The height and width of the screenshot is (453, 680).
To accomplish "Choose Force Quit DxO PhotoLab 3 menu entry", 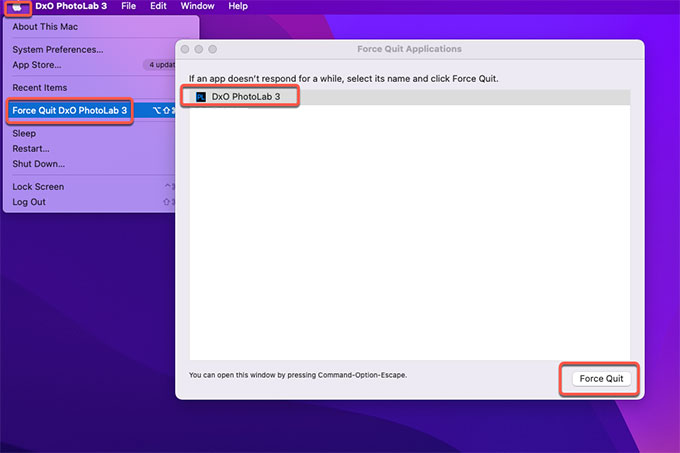I will (x=70, y=110).
